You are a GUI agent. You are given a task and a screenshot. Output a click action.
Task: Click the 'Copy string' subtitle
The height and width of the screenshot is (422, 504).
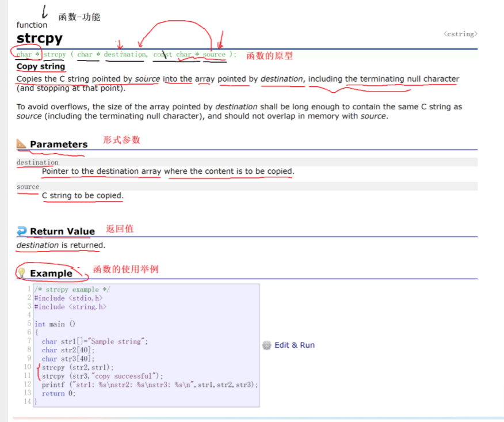coord(41,66)
